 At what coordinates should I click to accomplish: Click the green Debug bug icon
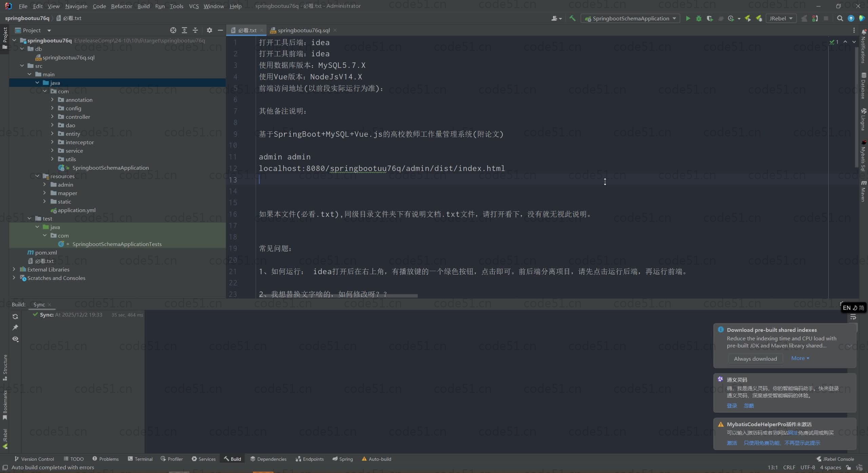click(698, 18)
